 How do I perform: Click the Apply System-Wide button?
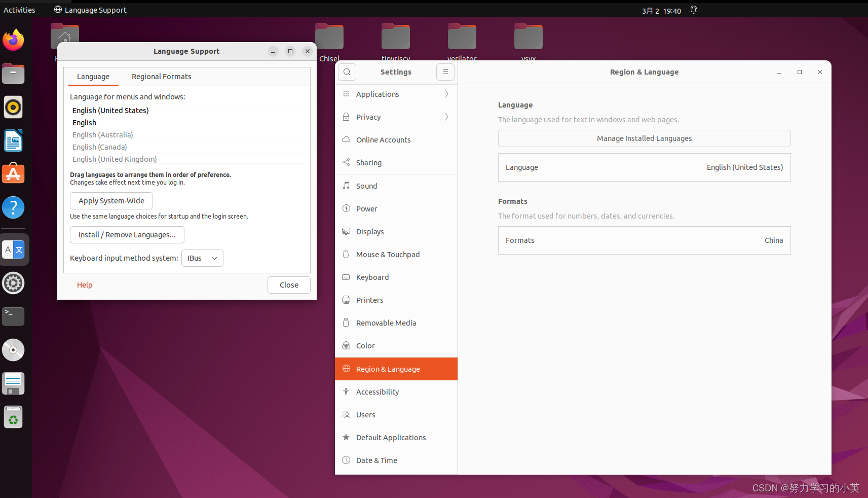[111, 201]
